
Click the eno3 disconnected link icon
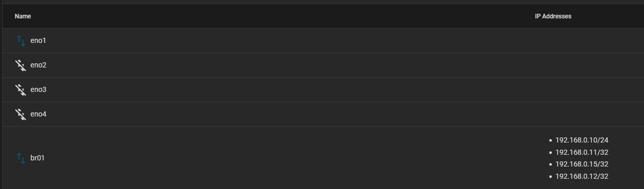(20, 89)
